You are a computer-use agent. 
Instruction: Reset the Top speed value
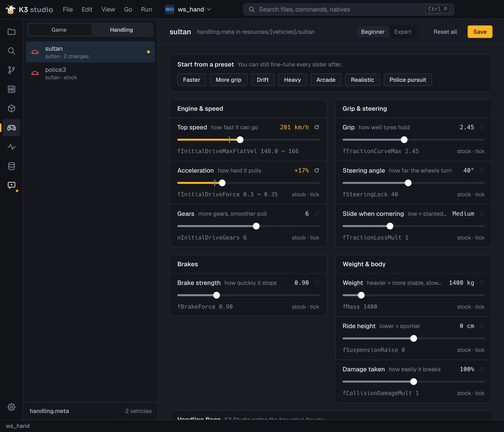[x=316, y=127]
